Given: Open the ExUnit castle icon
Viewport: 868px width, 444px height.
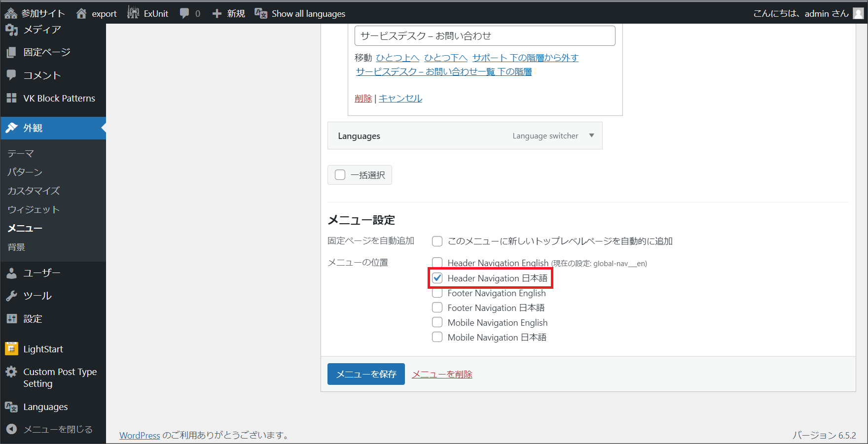Looking at the screenshot, I should 133,13.
